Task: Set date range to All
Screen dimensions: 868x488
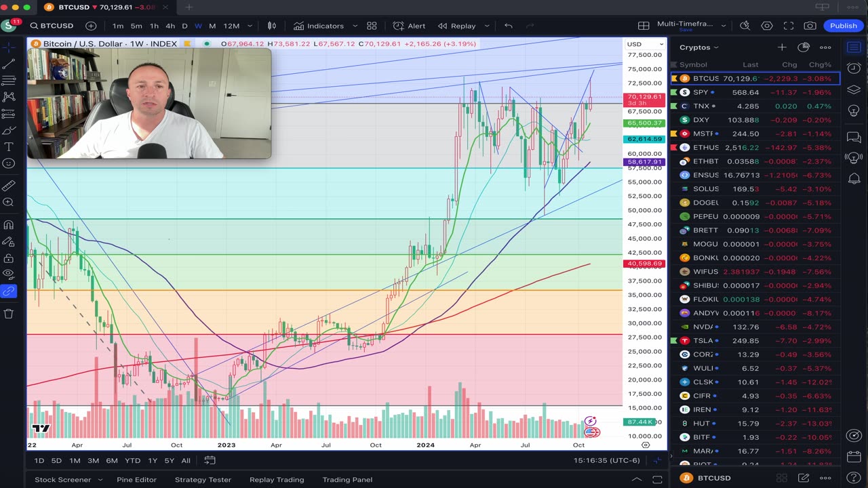Action: (186, 461)
